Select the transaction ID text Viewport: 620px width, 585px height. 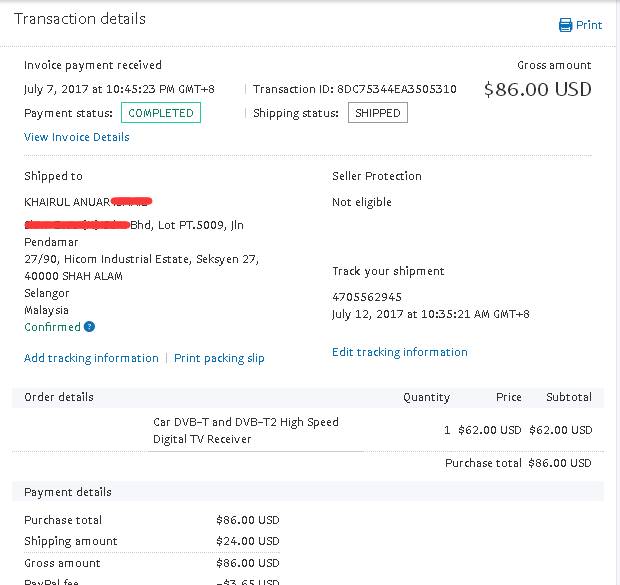point(398,89)
